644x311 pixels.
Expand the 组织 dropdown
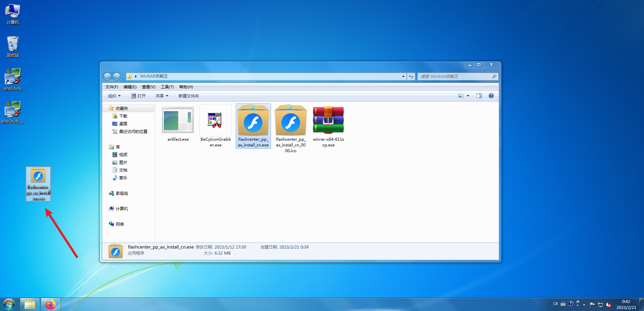(114, 96)
